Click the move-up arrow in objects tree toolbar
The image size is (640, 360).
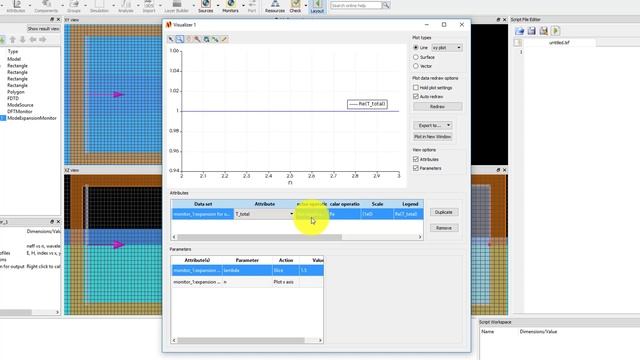[x=13, y=40]
